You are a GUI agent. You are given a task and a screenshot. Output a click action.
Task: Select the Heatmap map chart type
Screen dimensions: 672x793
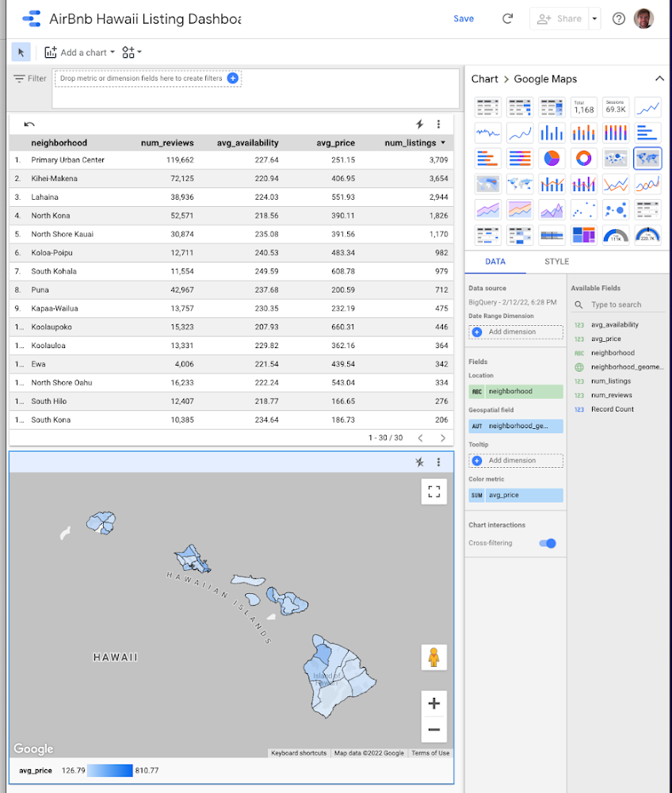point(487,184)
